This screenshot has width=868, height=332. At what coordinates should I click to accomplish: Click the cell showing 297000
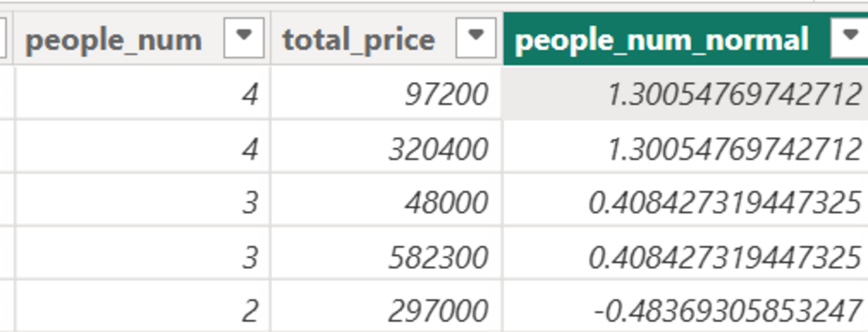click(x=438, y=310)
